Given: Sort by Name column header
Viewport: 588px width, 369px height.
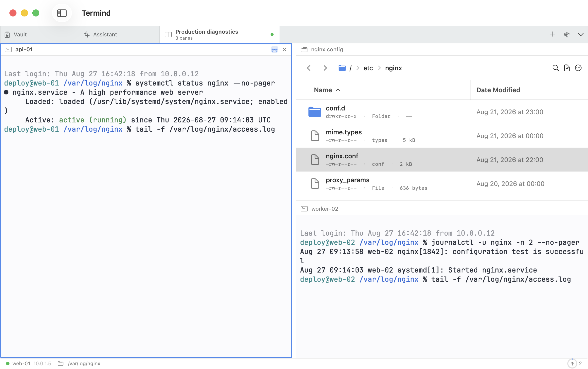Looking at the screenshot, I should click(x=327, y=90).
